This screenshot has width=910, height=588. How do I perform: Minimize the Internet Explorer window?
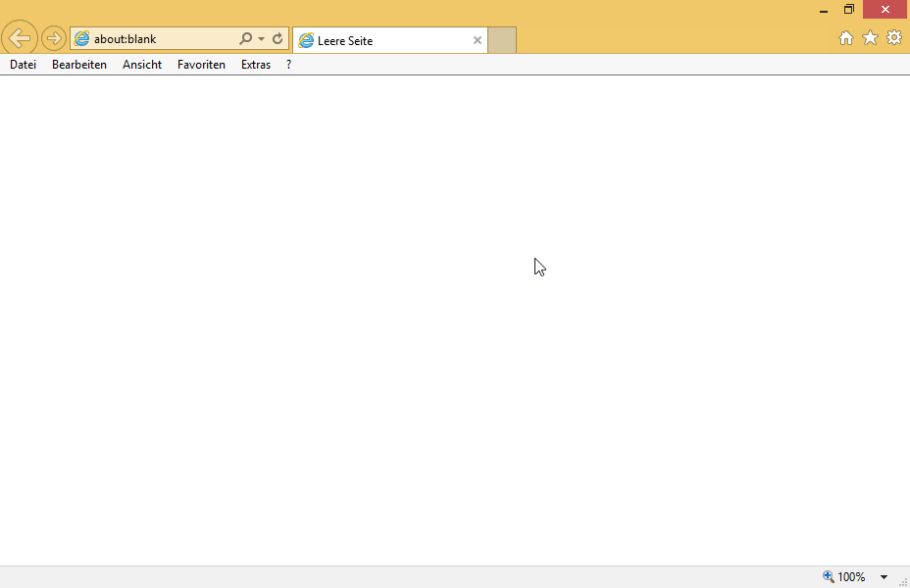pyautogui.click(x=824, y=10)
